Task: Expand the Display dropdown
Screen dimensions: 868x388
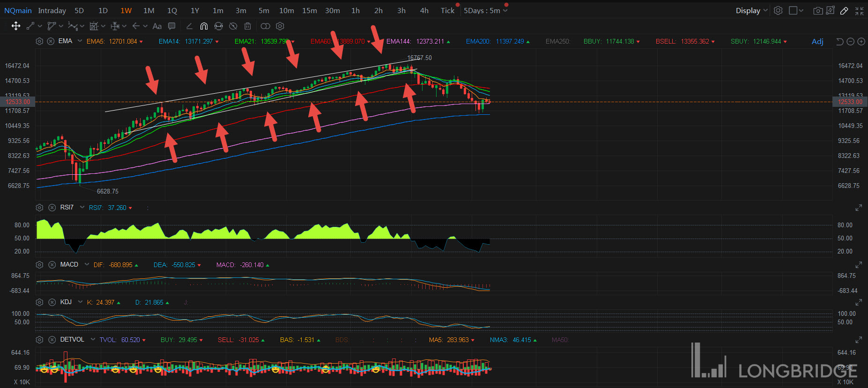Action: (751, 11)
